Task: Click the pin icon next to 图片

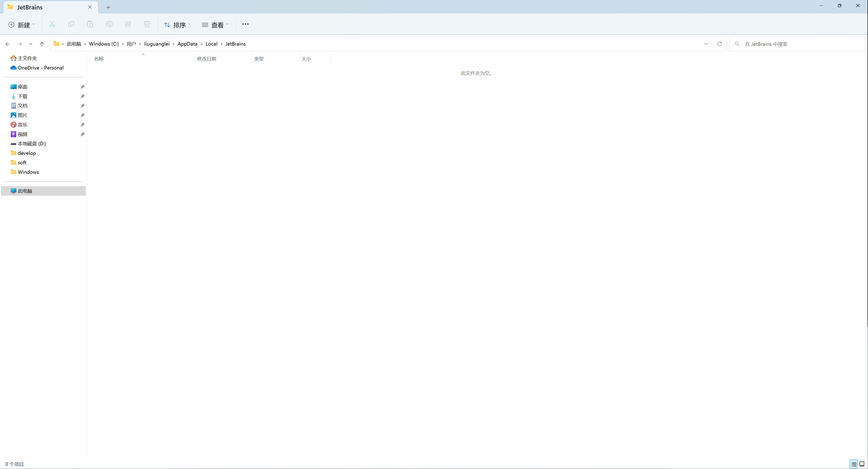Action: [82, 115]
